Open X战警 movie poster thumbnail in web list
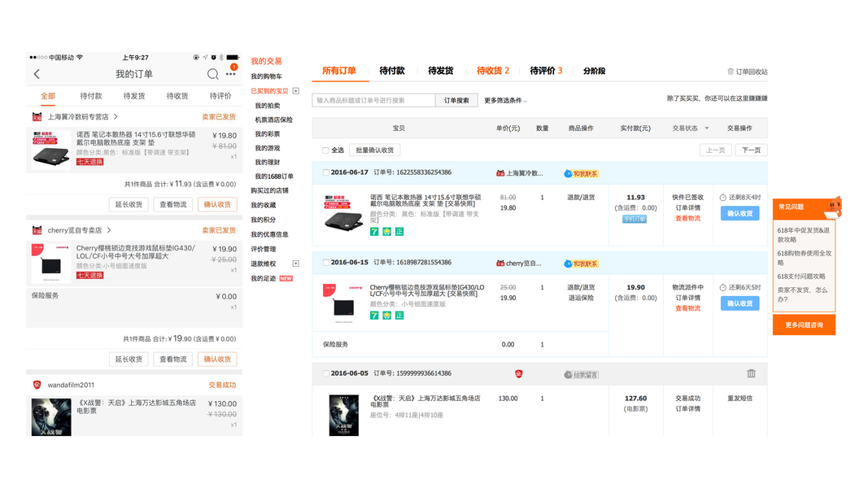 (344, 415)
